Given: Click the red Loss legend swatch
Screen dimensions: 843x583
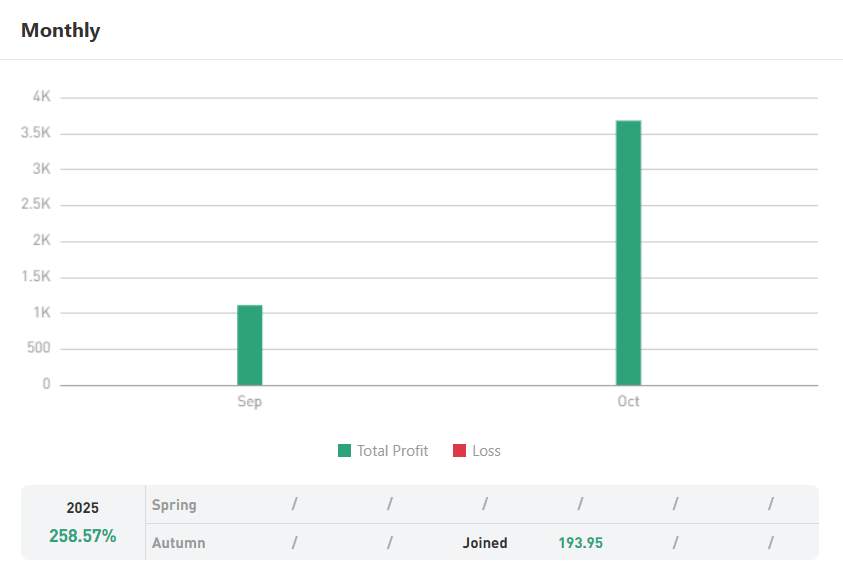Looking at the screenshot, I should [x=459, y=451].
